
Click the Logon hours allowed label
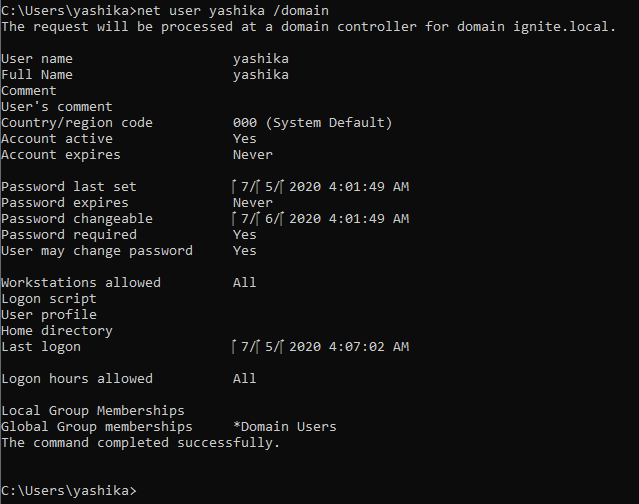(x=77, y=379)
